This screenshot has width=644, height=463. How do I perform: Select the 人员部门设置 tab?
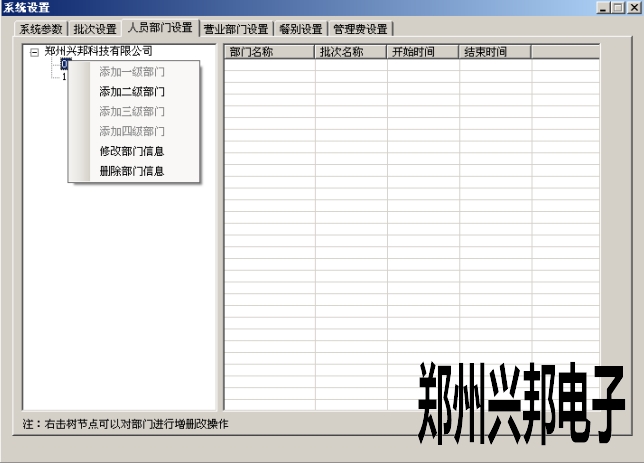160,28
